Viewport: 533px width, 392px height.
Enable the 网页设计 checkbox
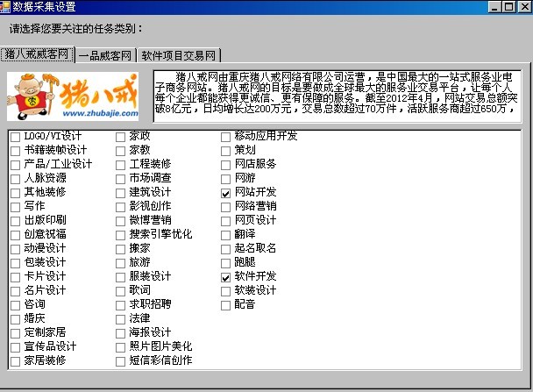(x=225, y=221)
